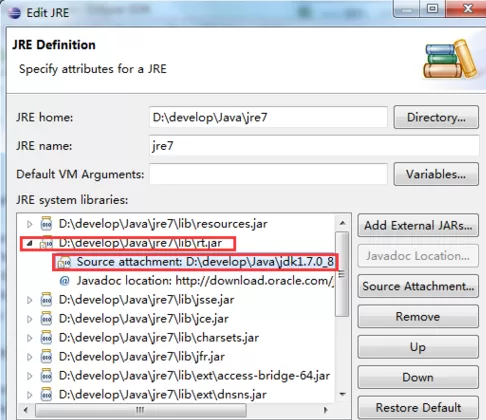
Task: Click the resources.jar library icon
Action: coord(46,224)
